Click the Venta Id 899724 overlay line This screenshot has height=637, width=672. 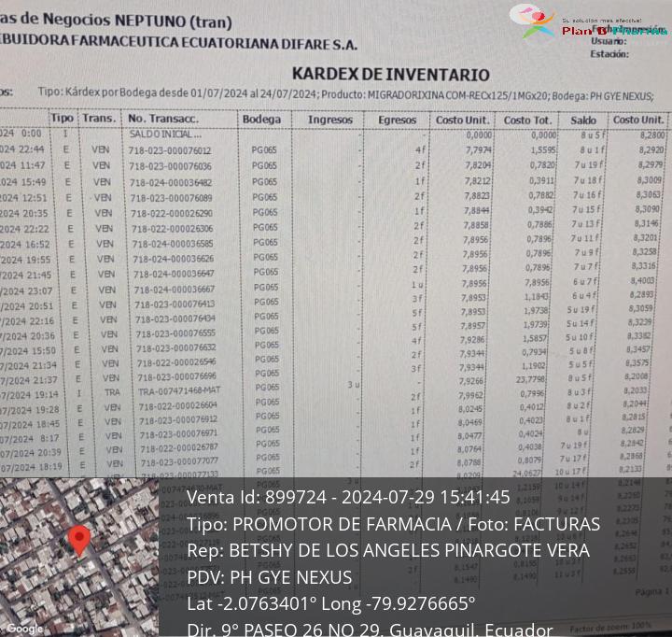point(348,498)
